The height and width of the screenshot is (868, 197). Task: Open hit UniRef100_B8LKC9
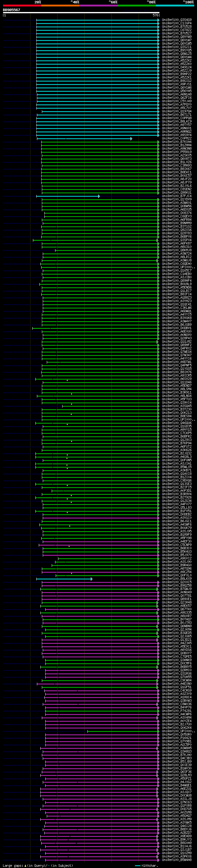177,121
